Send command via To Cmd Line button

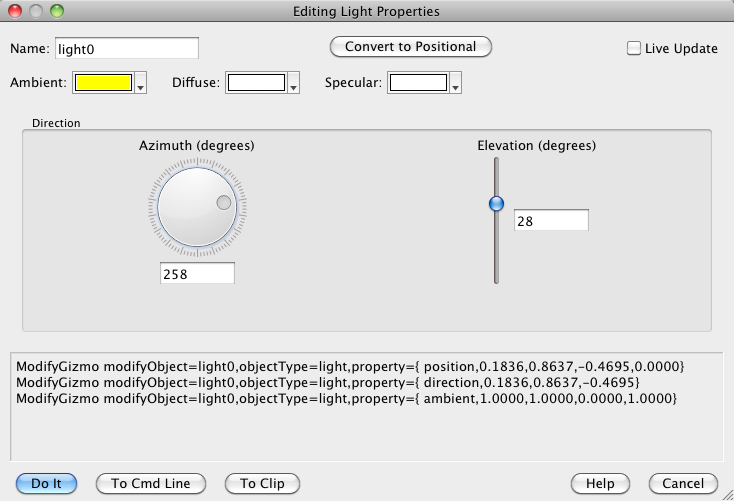click(150, 483)
